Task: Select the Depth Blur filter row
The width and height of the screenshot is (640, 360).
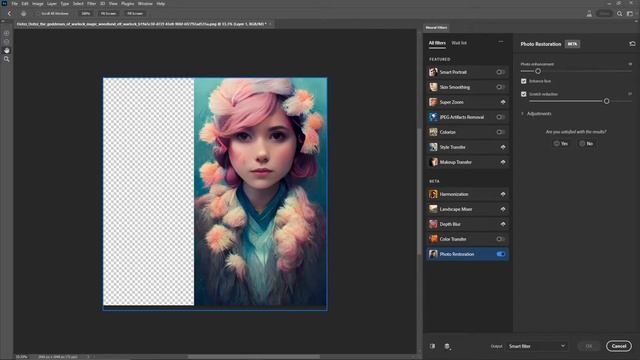Action: pos(467,224)
